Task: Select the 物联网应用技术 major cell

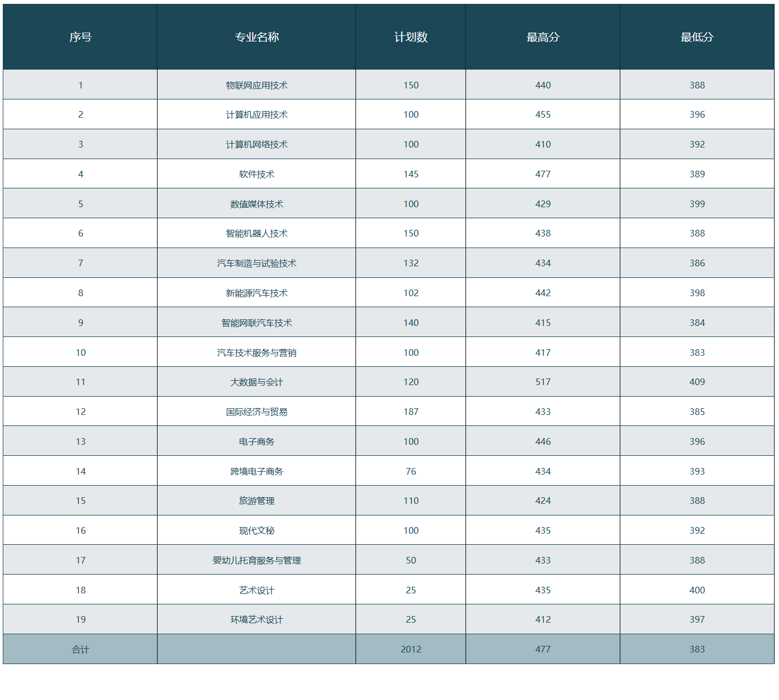Action: click(257, 85)
